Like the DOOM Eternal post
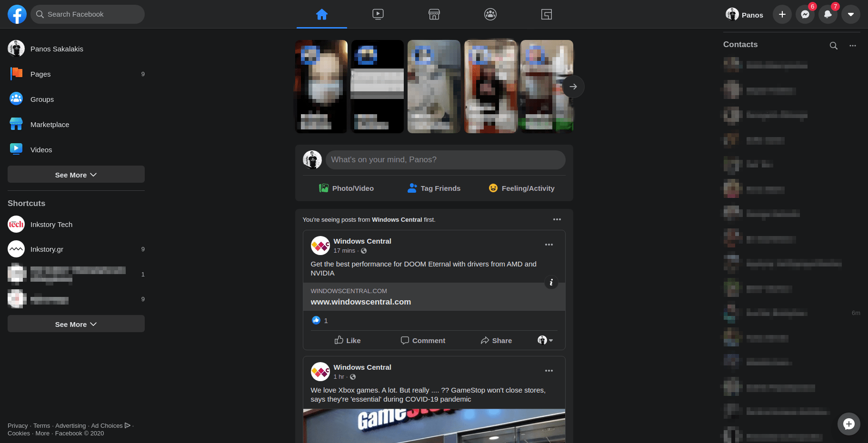Viewport: 868px width, 443px height. click(347, 340)
